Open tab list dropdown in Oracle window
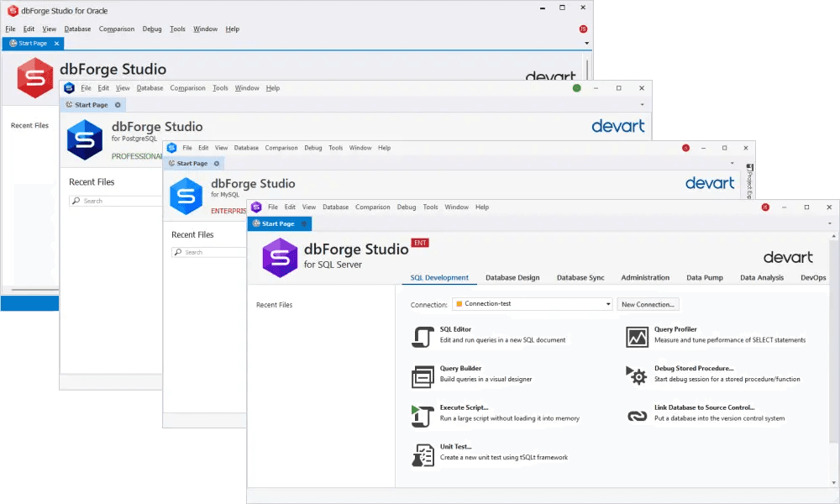 click(586, 43)
